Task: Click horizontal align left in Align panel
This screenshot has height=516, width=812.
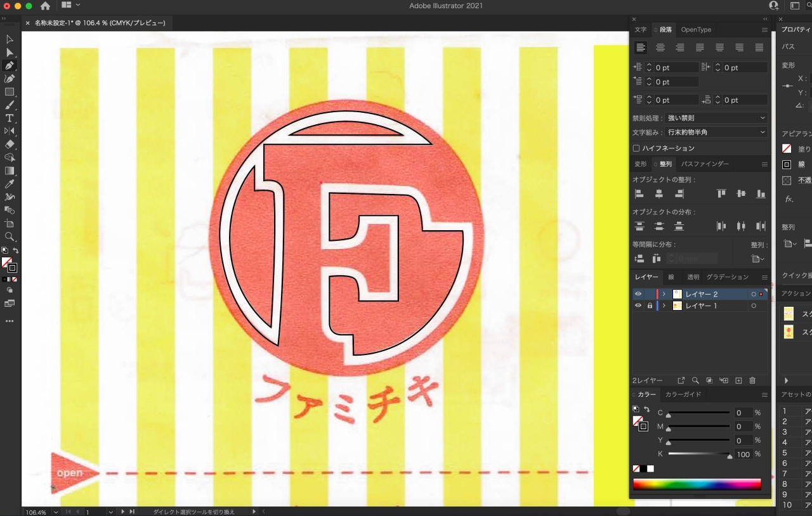Action: tap(639, 193)
